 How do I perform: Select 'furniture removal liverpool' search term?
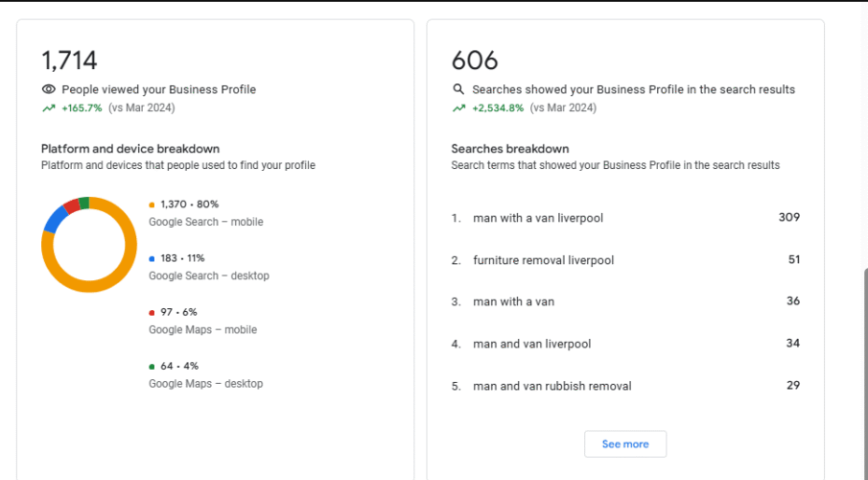pos(543,260)
